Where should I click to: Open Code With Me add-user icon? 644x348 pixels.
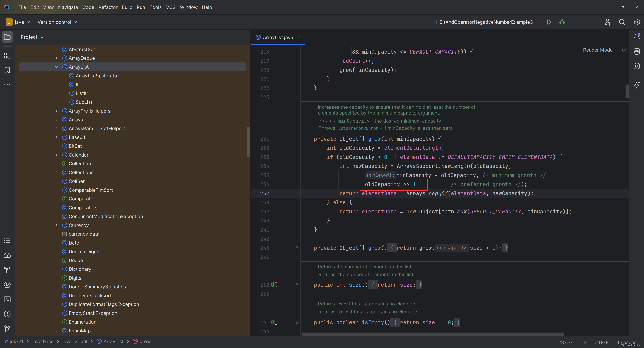(x=608, y=22)
